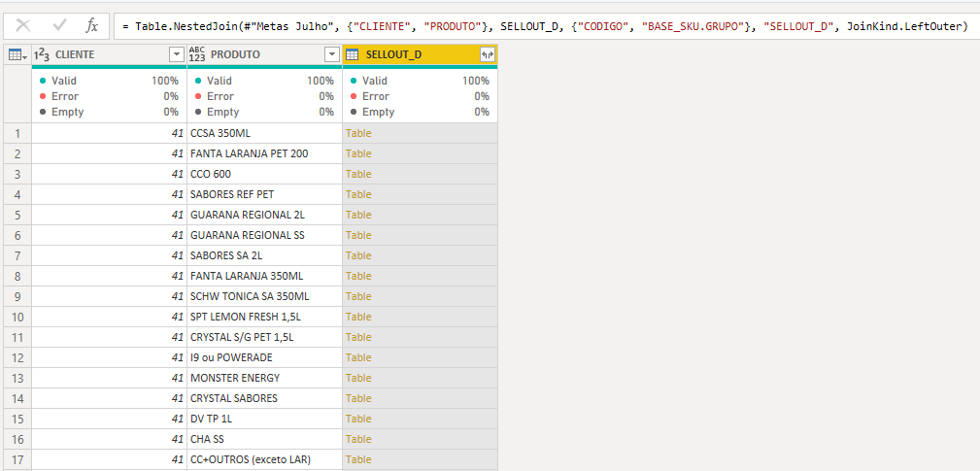The height and width of the screenshot is (471, 980).
Task: Select cell SABORES REF PET
Action: coord(264,194)
